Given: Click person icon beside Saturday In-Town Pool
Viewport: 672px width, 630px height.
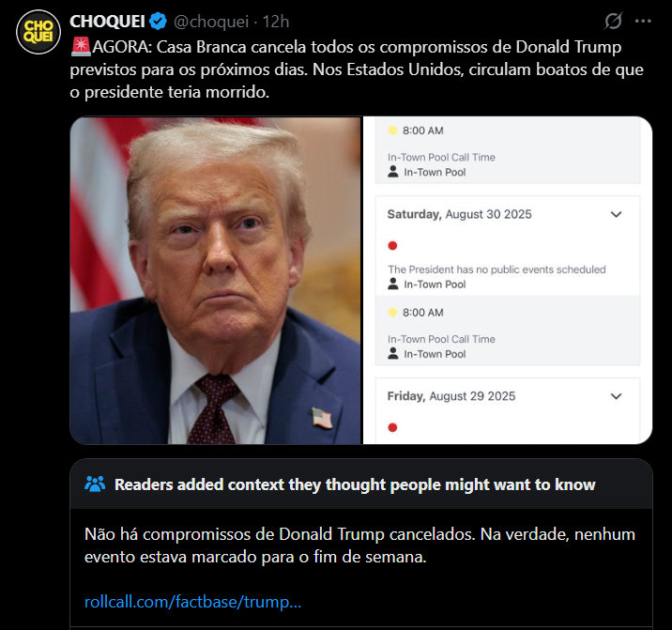Looking at the screenshot, I should (392, 284).
